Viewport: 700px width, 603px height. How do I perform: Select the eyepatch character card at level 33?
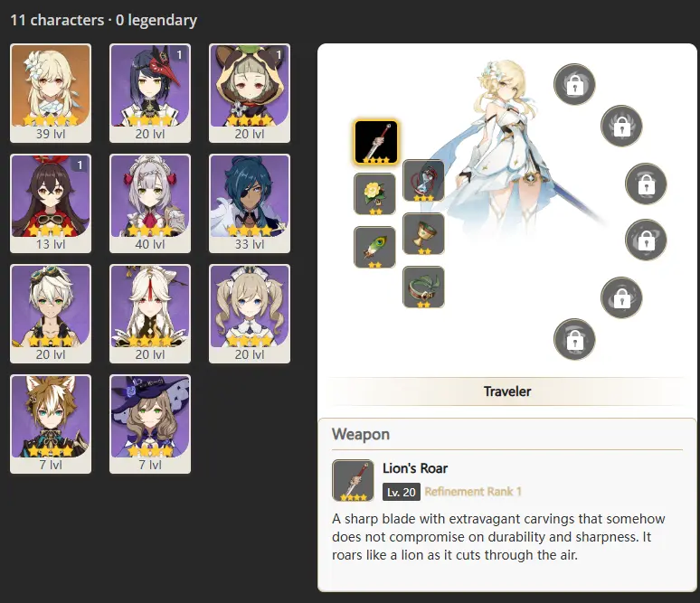(x=250, y=203)
